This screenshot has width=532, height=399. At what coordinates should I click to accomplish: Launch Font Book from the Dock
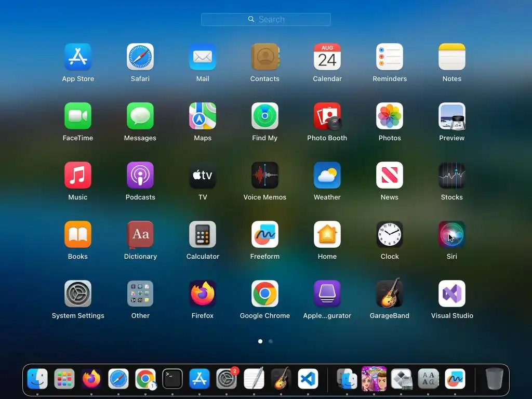click(428, 379)
